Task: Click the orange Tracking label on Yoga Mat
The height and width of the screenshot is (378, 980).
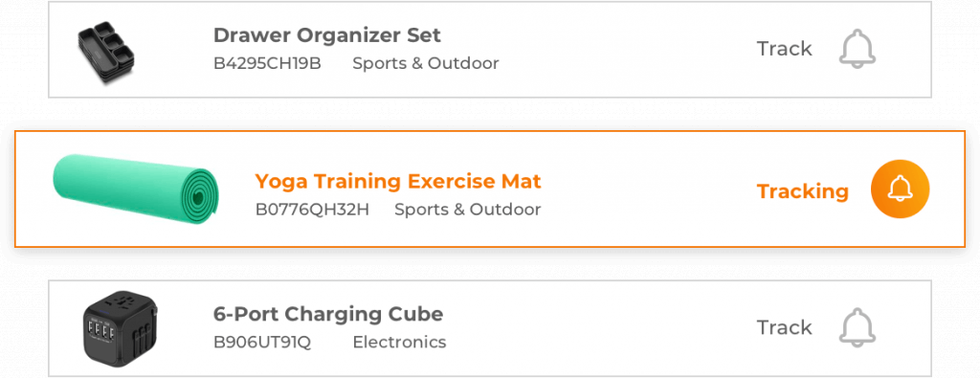Action: tap(803, 191)
